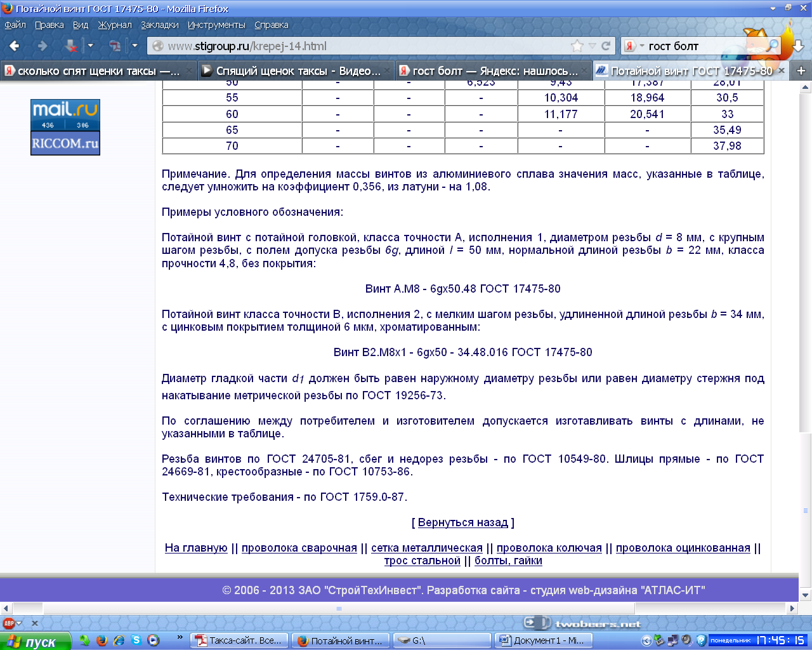
Task: Click vertical scrollbar down arrow
Action: point(806,595)
